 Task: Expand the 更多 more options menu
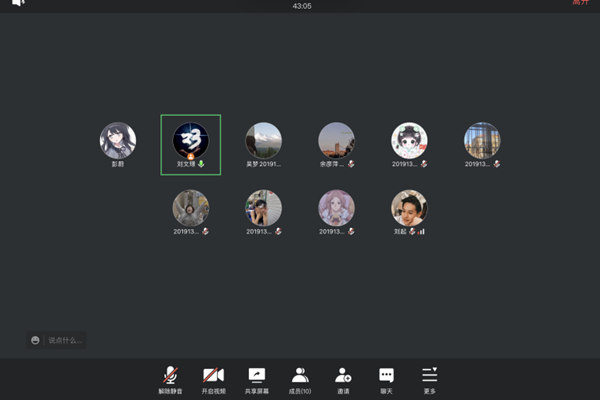click(429, 379)
